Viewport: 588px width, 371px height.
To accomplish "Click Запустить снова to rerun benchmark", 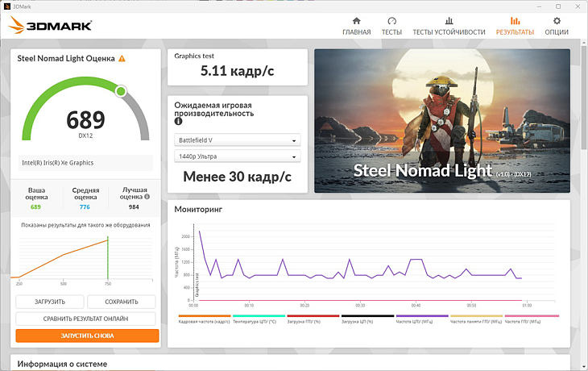I will click(x=87, y=336).
